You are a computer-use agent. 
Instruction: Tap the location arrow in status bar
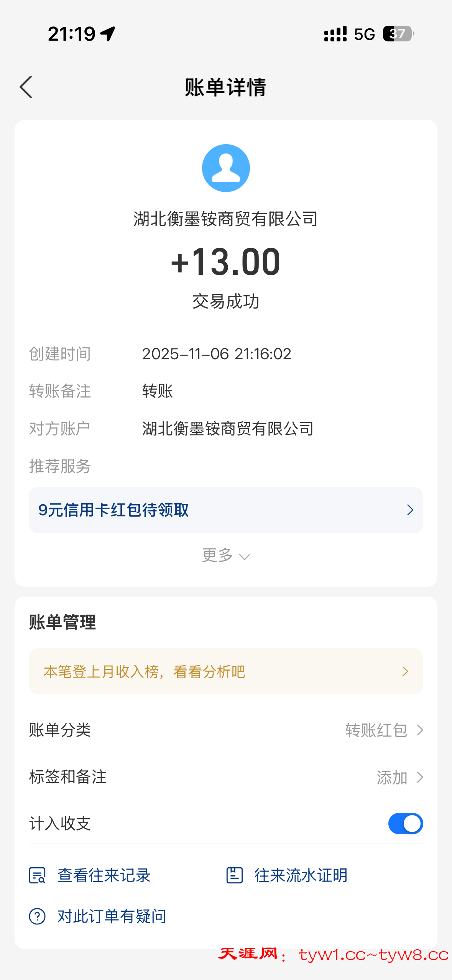[x=108, y=34]
